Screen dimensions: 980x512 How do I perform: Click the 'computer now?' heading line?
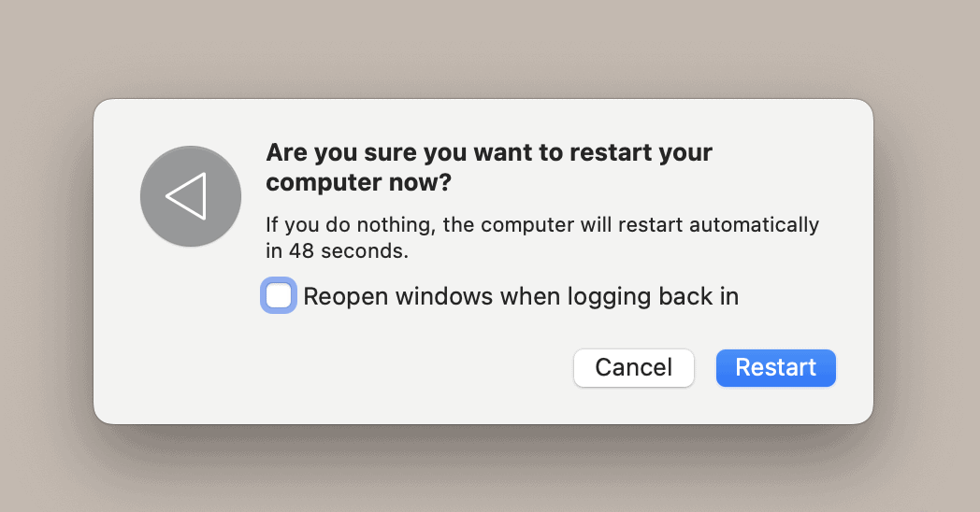coord(358,183)
